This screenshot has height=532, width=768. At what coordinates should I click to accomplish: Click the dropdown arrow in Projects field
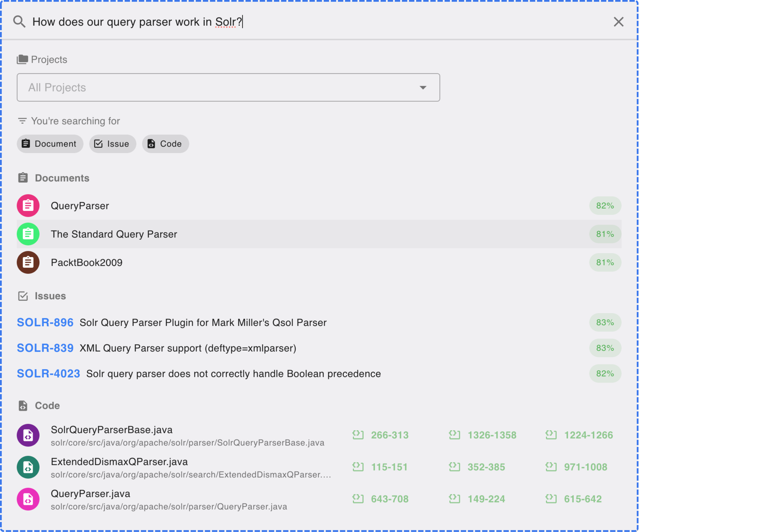point(423,88)
